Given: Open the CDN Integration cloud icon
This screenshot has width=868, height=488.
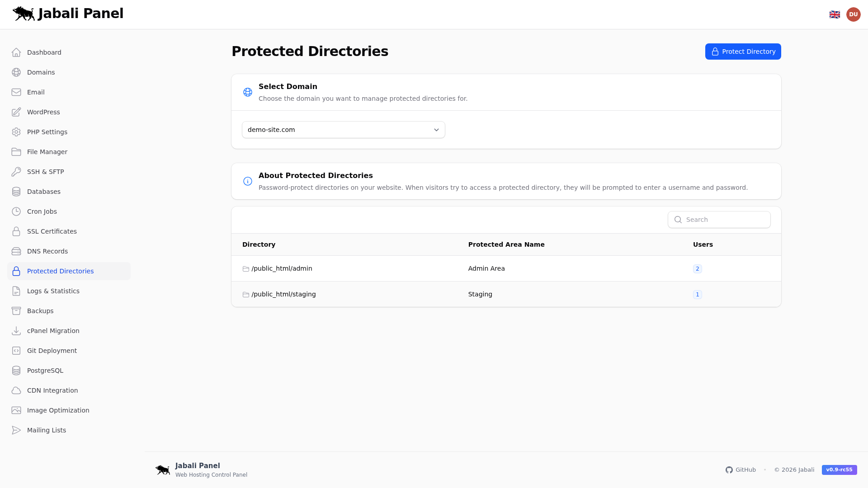Looking at the screenshot, I should [16, 390].
